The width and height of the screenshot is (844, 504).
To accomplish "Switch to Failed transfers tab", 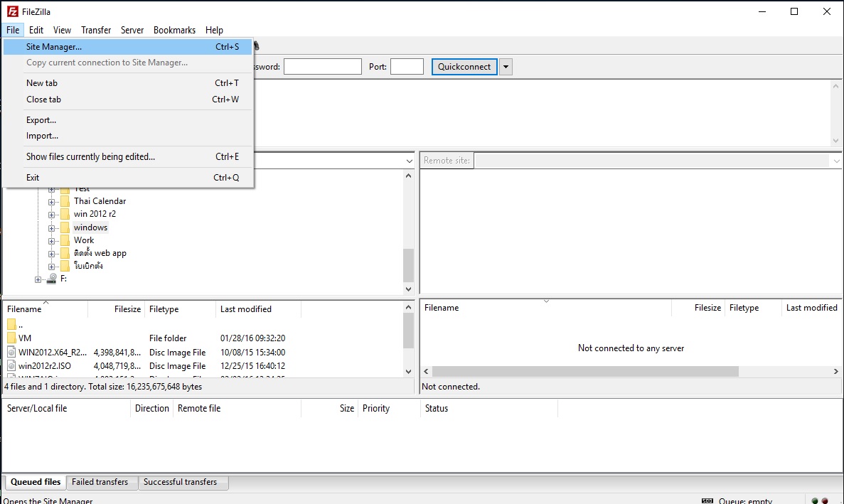I will tap(100, 482).
